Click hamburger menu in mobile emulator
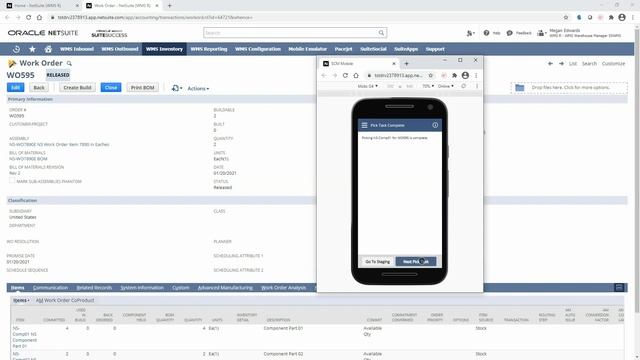The height and width of the screenshot is (360, 640). point(364,125)
